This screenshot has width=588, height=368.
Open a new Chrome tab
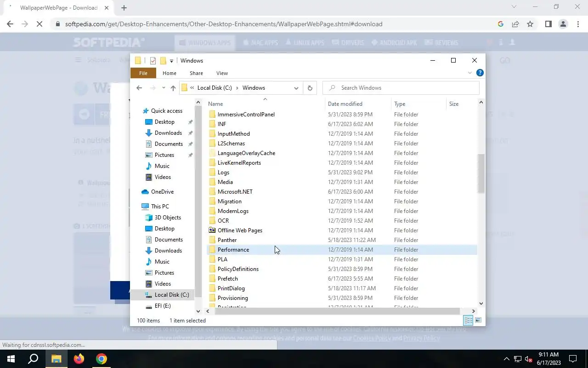point(124,7)
